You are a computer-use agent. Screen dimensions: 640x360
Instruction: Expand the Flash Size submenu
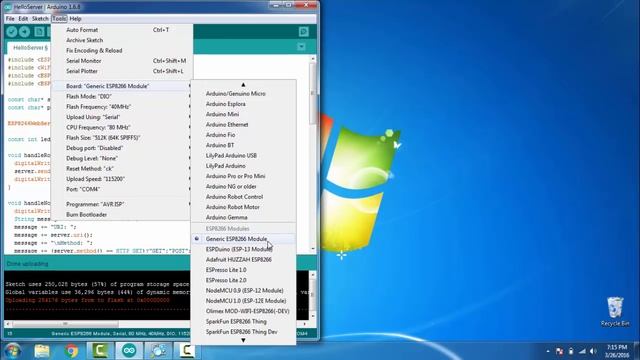click(x=122, y=138)
